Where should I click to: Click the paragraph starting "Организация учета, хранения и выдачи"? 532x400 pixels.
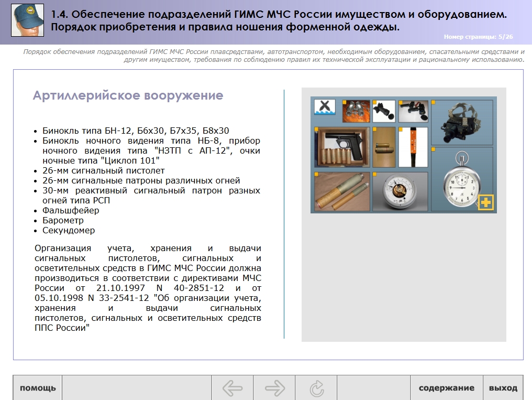tap(148, 288)
